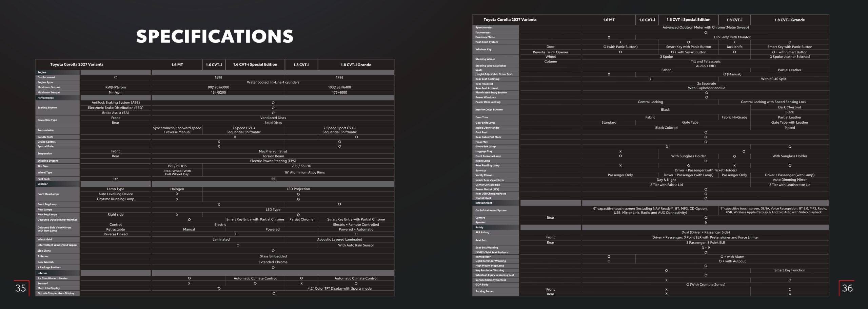Select the 'Auto Dimming Mirror' cell
This screenshot has height=309, width=868.
pos(790,180)
